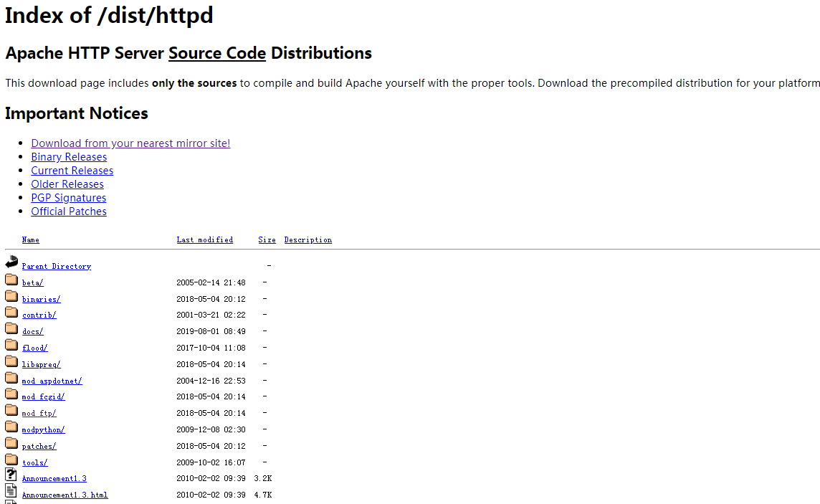
Task: Click the date 2005-02-14 21:48
Action: point(211,283)
